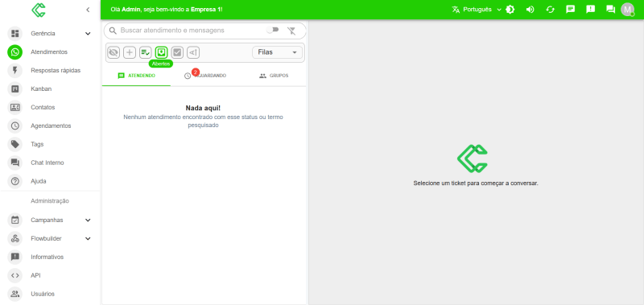Expand the Campanhas menu chevron

[x=88, y=220]
